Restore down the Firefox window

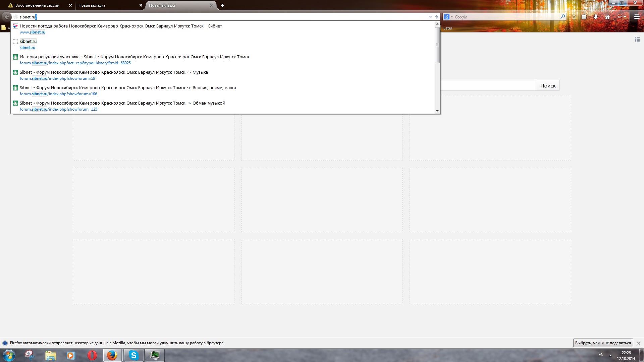[x=622, y=3]
